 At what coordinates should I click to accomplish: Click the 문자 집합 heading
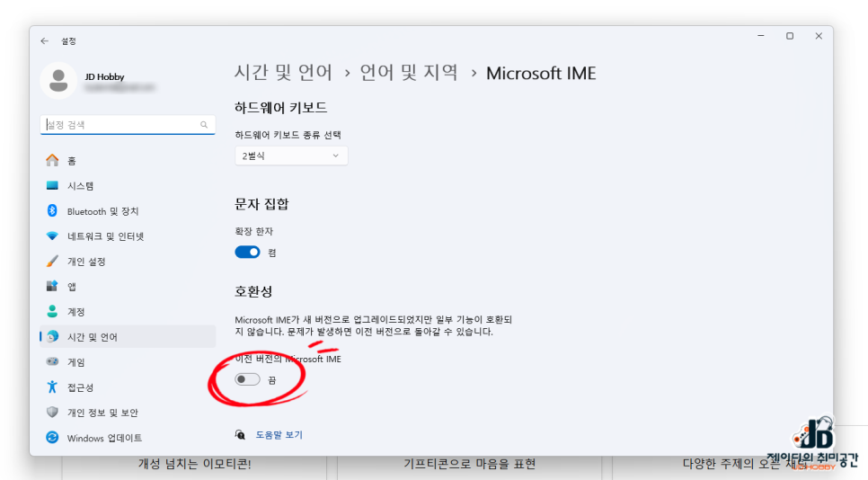pos(261,204)
